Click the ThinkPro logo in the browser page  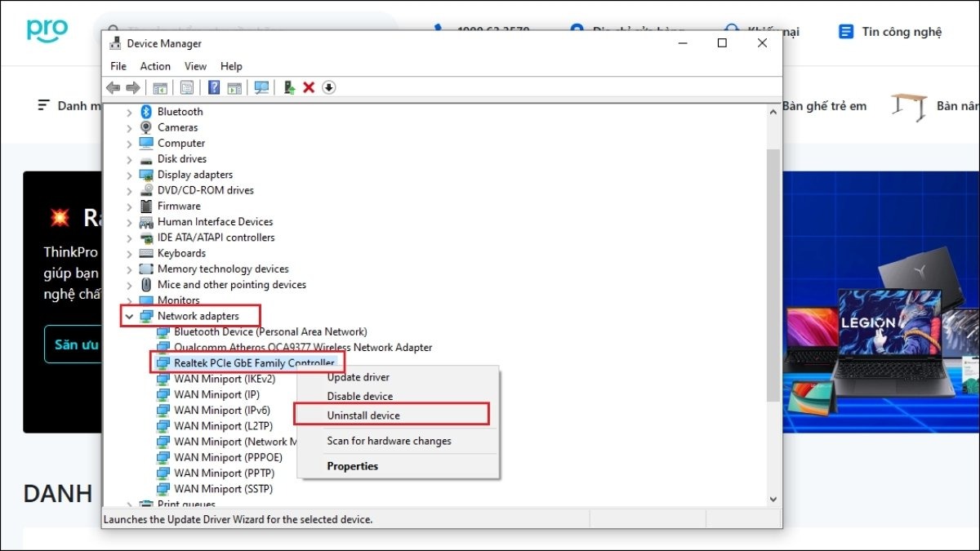click(47, 30)
